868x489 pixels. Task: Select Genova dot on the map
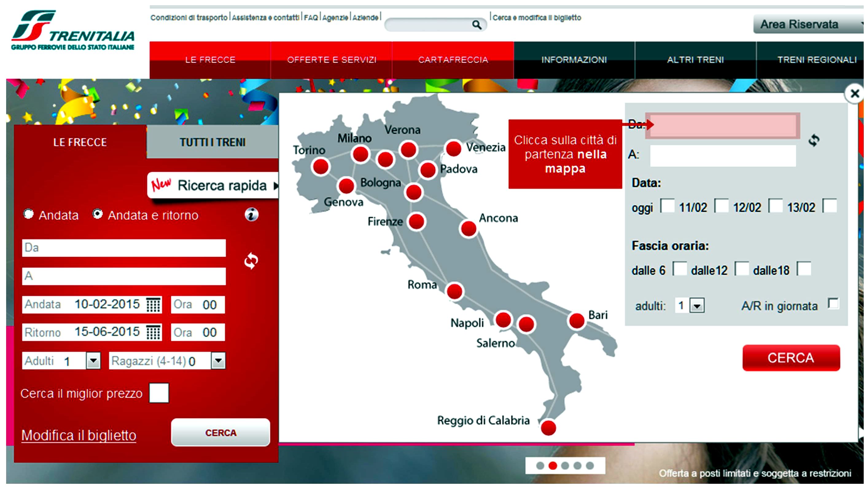346,186
